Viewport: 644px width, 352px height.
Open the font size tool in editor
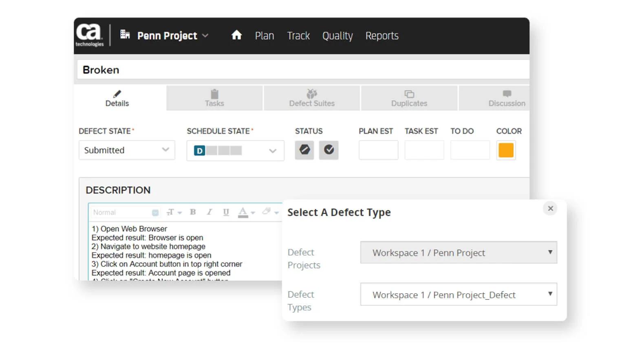pos(173,212)
